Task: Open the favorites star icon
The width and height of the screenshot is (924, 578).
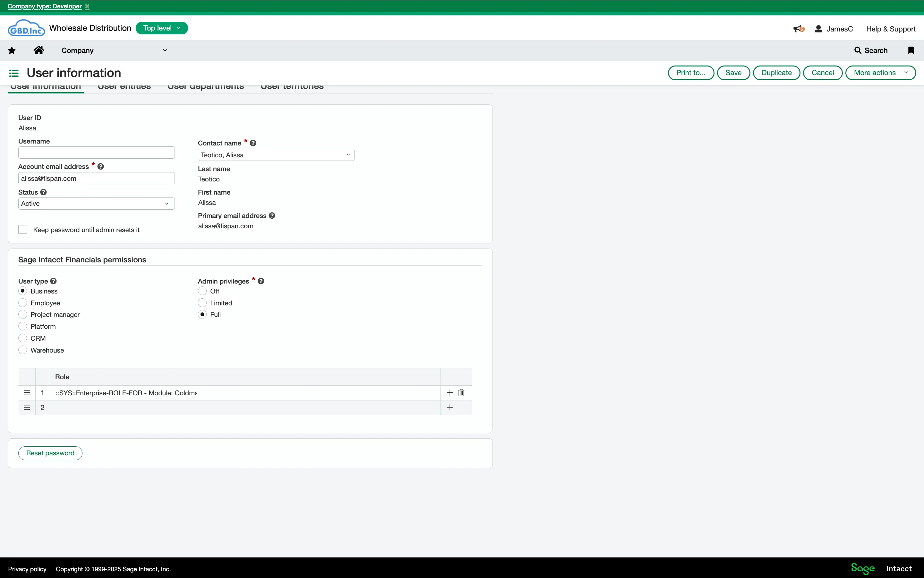Action: [12, 50]
